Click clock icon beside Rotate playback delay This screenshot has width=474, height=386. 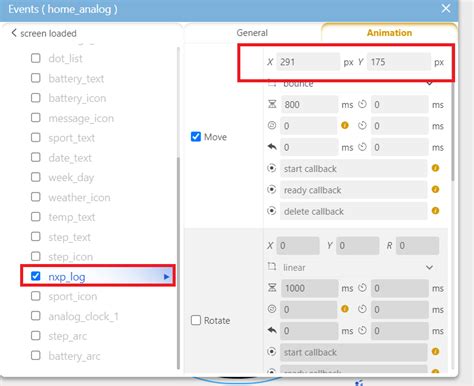362,331
